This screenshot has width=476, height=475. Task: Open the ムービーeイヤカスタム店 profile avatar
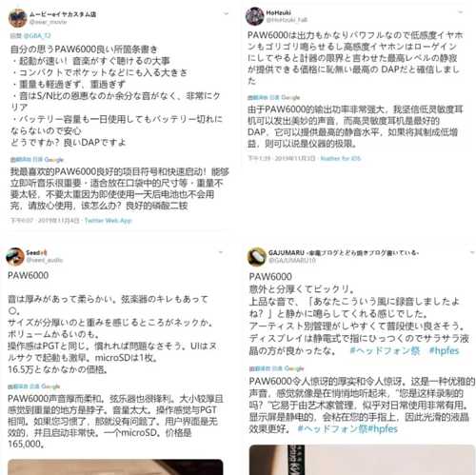[x=17, y=18]
